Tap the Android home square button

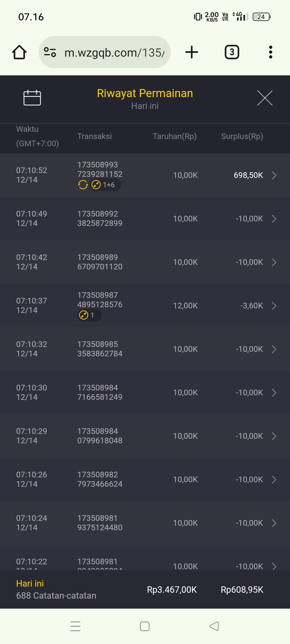click(x=145, y=626)
